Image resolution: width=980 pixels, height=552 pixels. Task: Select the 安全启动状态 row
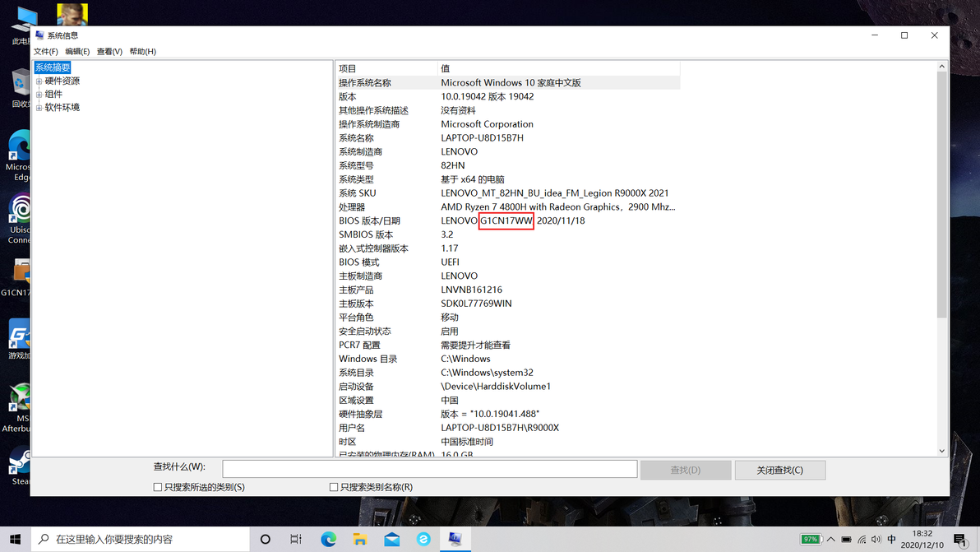tap(507, 332)
